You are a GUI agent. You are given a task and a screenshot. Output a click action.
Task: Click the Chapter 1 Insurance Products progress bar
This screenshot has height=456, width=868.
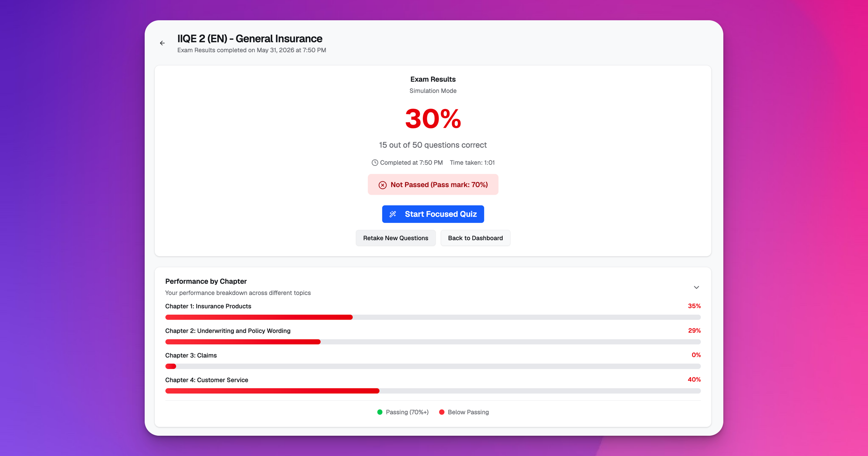point(433,317)
